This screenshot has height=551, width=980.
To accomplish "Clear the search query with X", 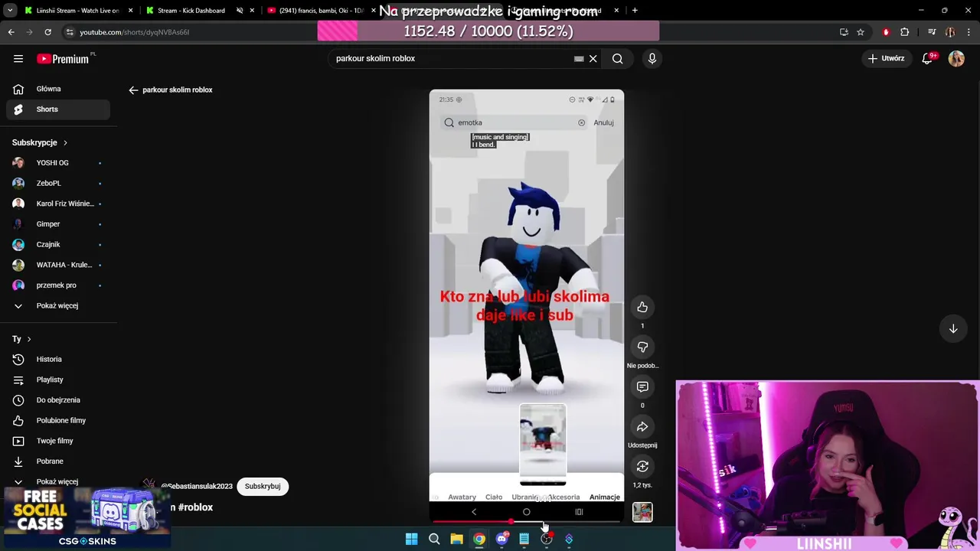I will pyautogui.click(x=593, y=59).
